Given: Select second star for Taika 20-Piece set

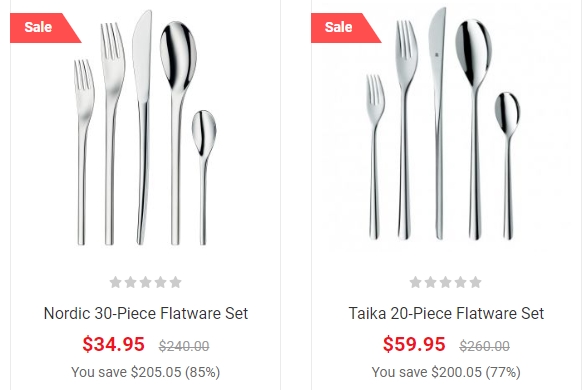Looking at the screenshot, I should [431, 282].
